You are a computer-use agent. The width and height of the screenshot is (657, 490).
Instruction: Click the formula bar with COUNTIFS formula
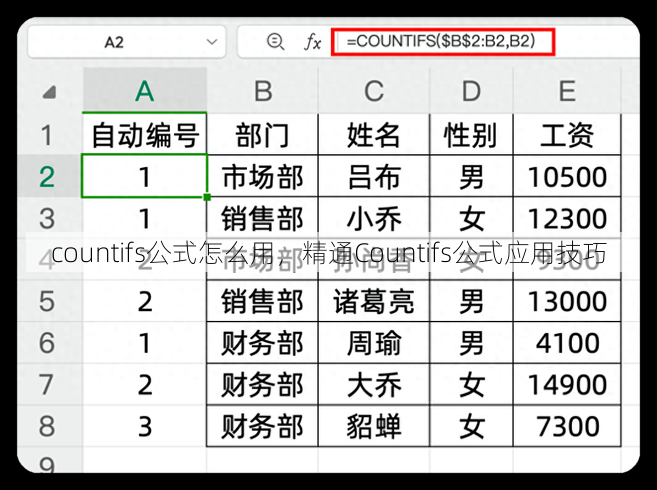pyautogui.click(x=443, y=41)
